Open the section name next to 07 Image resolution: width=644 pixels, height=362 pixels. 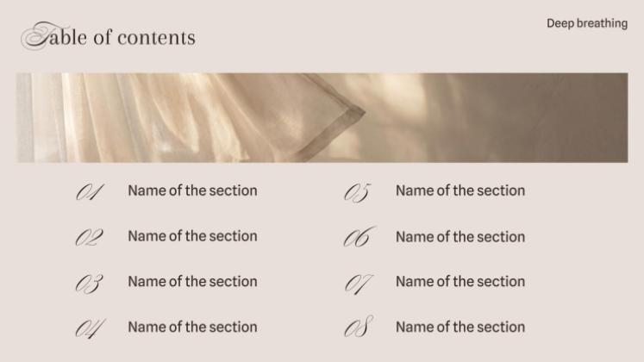pyautogui.click(x=460, y=281)
